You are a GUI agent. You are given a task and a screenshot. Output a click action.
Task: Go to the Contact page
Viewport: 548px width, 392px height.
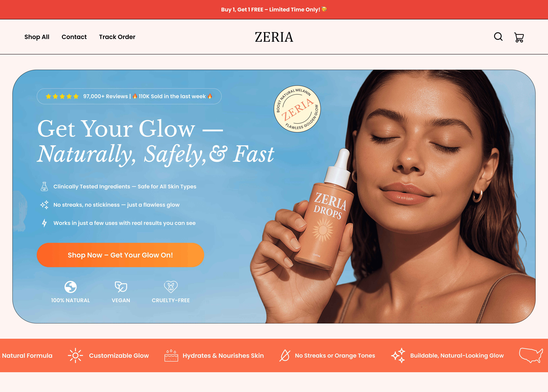(74, 37)
